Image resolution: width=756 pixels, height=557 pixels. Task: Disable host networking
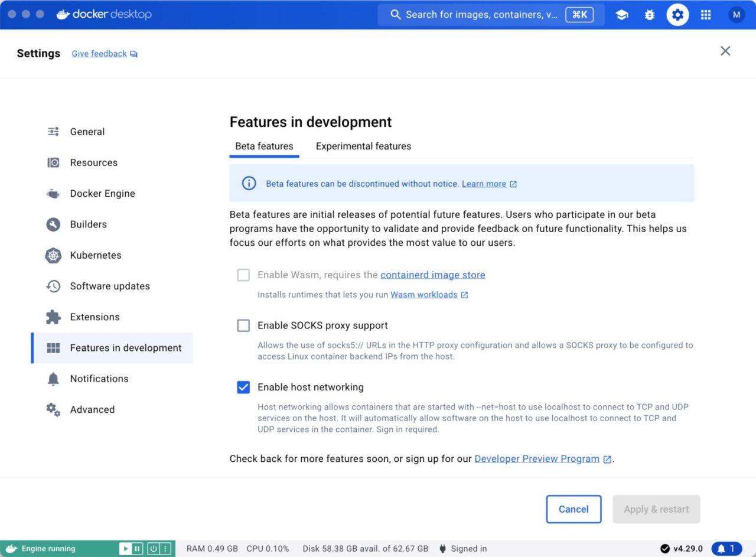[243, 387]
